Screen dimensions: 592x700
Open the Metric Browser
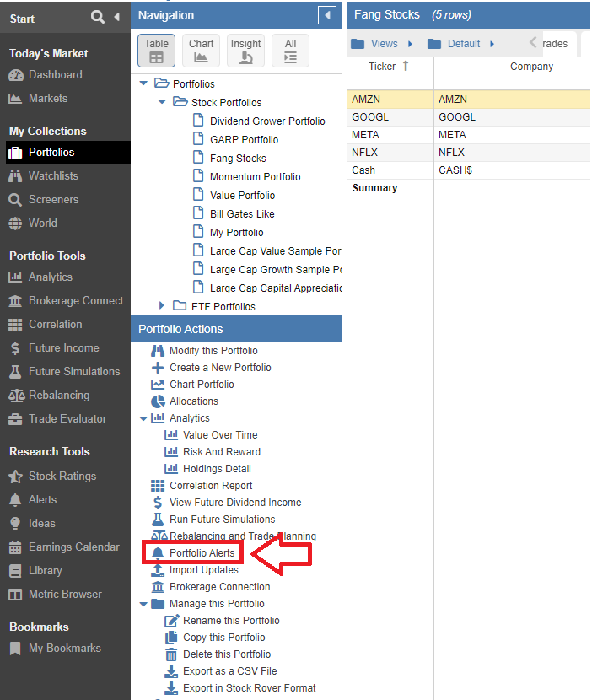[55, 595]
